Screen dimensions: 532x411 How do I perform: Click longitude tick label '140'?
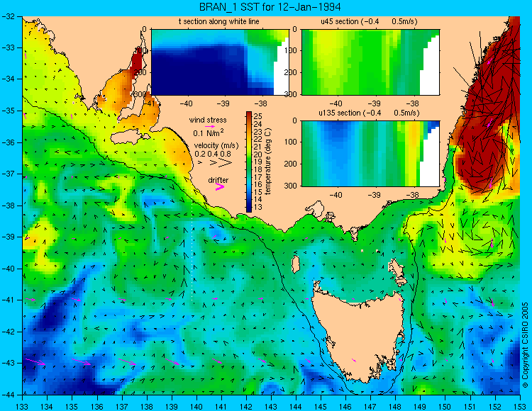(196, 406)
